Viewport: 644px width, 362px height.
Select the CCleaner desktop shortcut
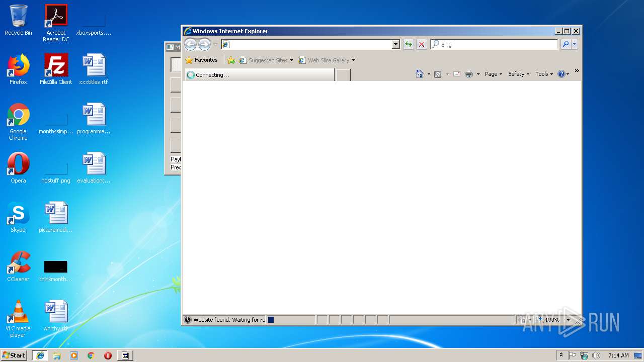tap(18, 266)
